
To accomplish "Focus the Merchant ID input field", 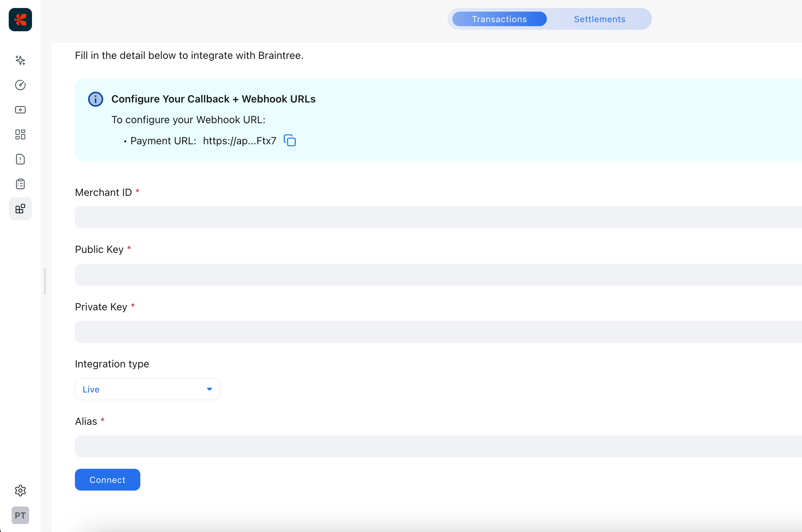I will (x=438, y=217).
